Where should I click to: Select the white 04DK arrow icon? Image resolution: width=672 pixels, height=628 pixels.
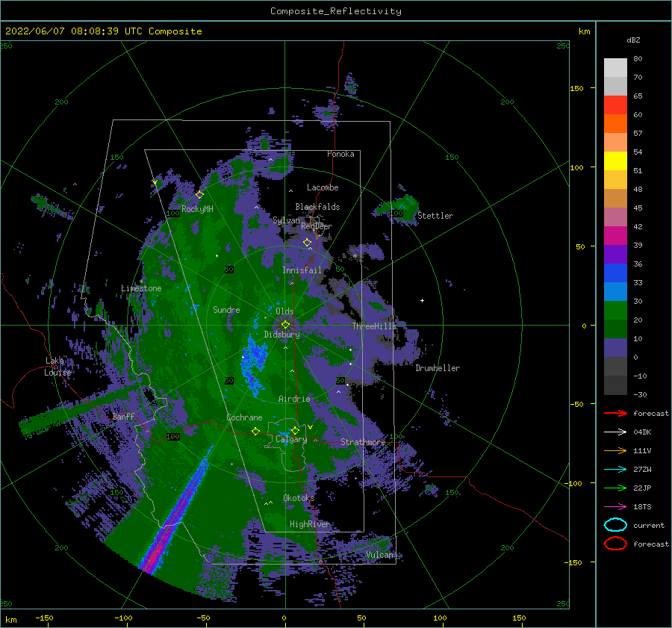615,432
